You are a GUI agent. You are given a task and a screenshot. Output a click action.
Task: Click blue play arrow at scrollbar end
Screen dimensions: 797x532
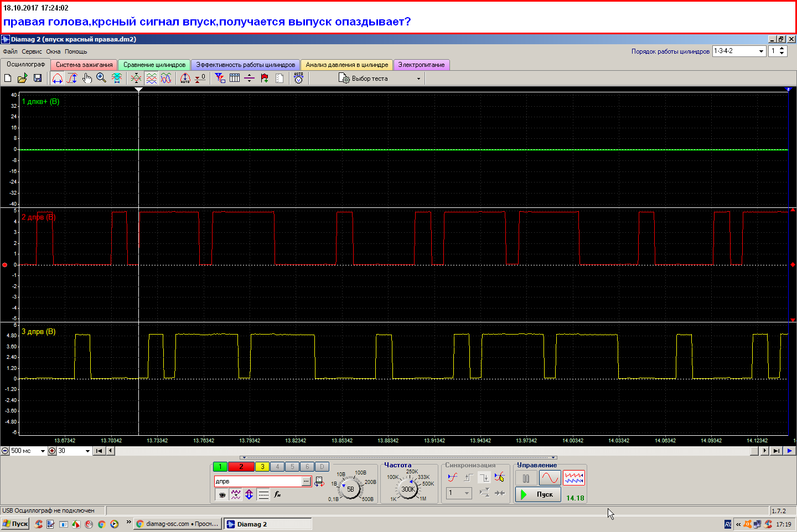[790, 451]
